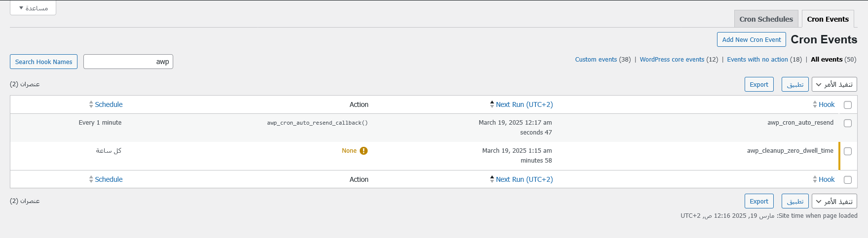Viewport: 868px width, 238px height.
Task: Click the warning icon next to None
Action: 364,151
